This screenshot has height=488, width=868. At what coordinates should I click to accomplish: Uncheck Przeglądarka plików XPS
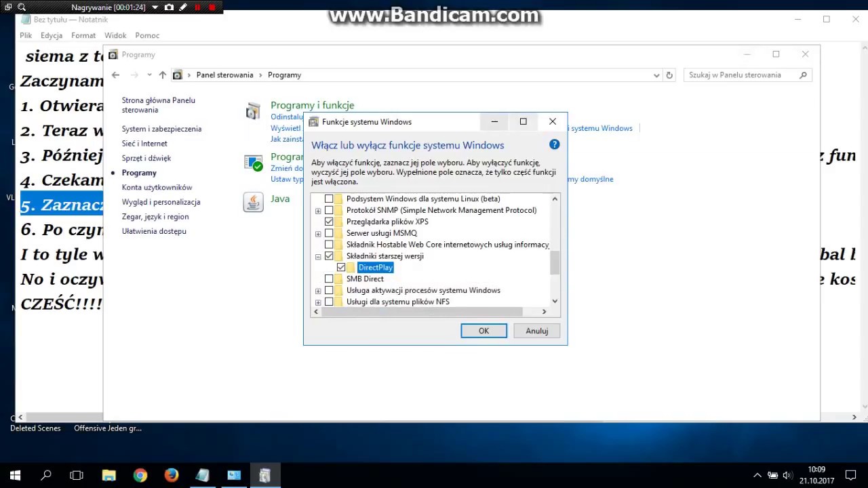click(329, 222)
